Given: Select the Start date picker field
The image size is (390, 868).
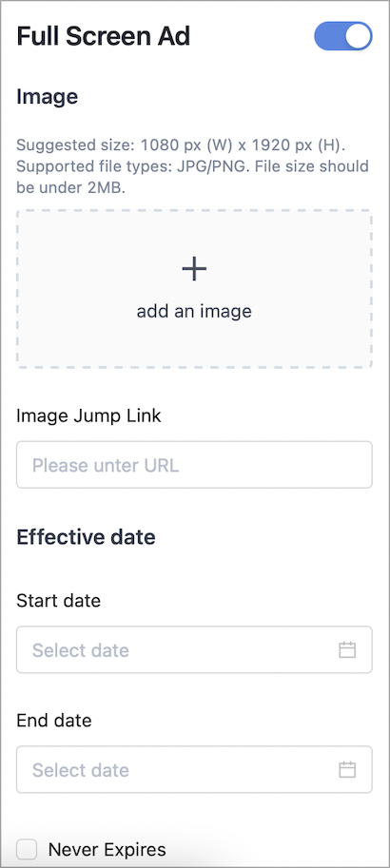Looking at the screenshot, I should (194, 650).
